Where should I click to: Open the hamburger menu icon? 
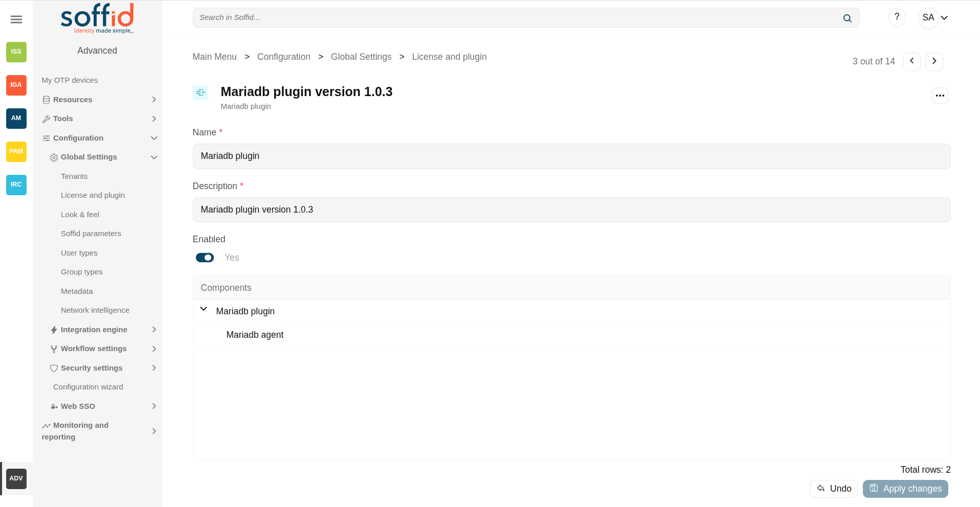click(16, 19)
